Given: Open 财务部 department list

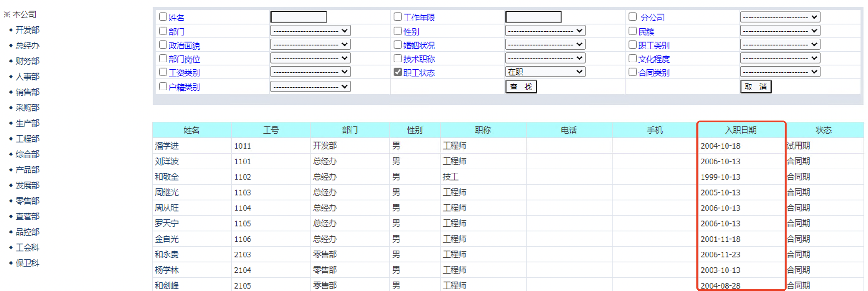Looking at the screenshot, I should [x=27, y=61].
